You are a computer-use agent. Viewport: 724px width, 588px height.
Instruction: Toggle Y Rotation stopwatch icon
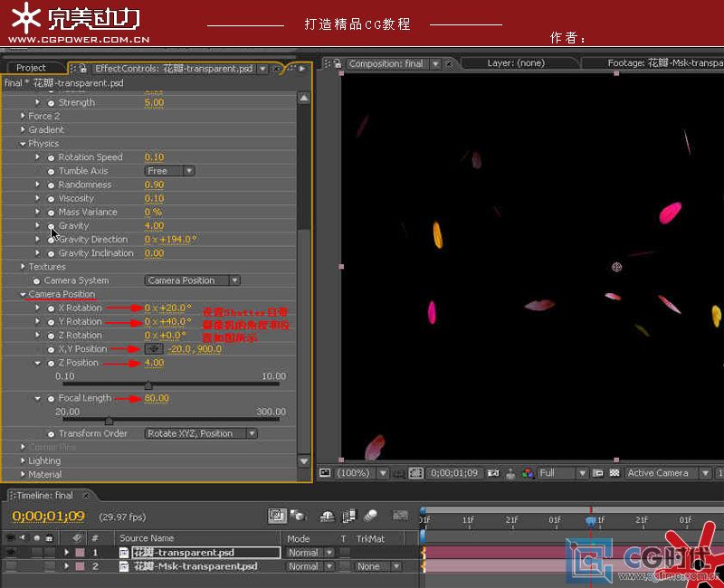[52, 322]
